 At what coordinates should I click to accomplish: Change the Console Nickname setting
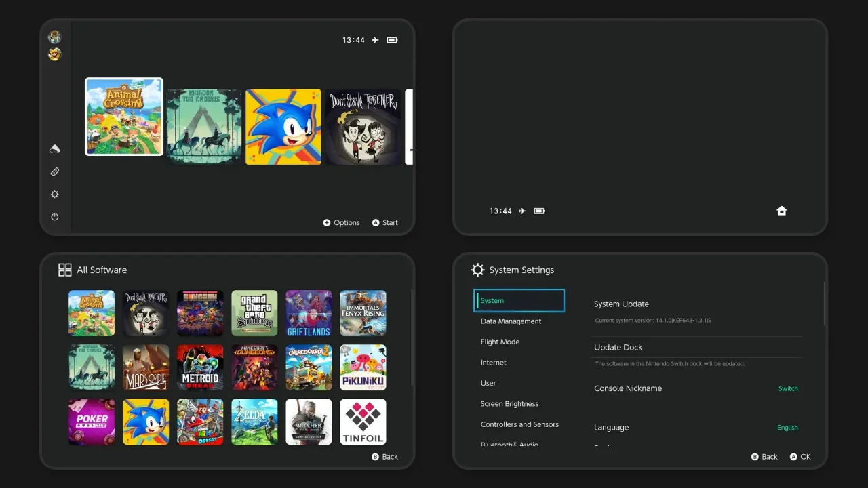[x=696, y=388]
